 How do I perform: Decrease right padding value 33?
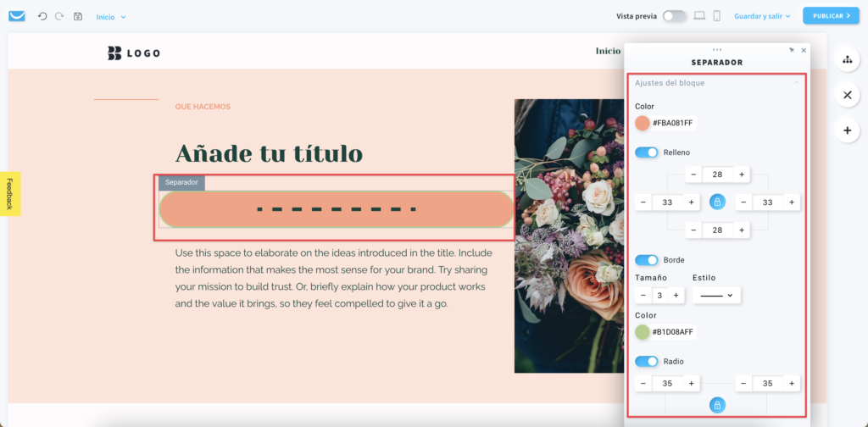[x=743, y=202]
